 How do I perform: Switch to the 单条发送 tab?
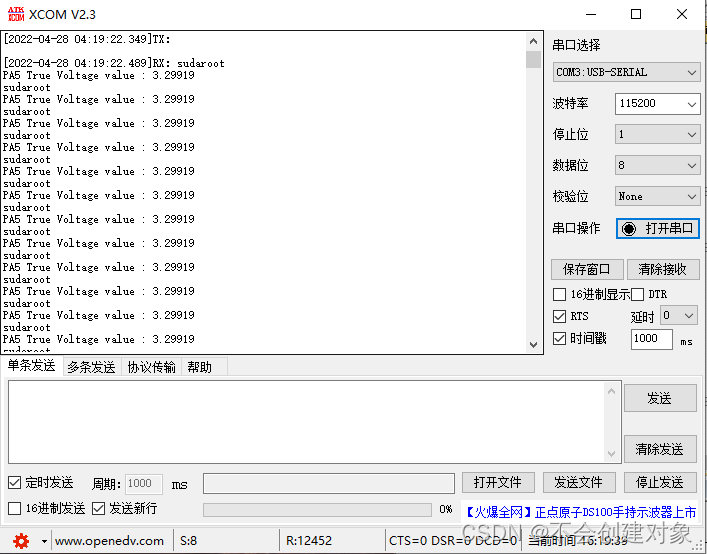pyautogui.click(x=31, y=366)
